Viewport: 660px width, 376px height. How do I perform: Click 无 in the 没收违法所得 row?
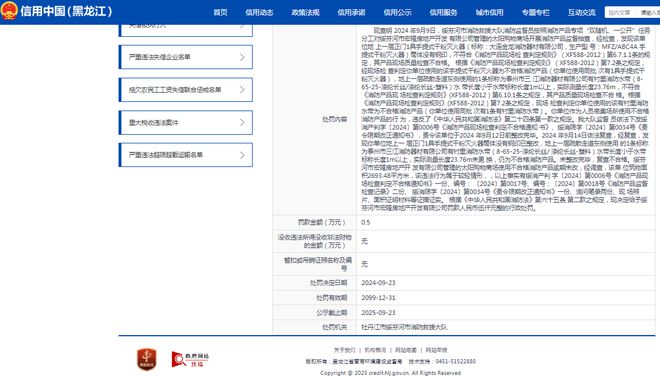tap(365, 241)
